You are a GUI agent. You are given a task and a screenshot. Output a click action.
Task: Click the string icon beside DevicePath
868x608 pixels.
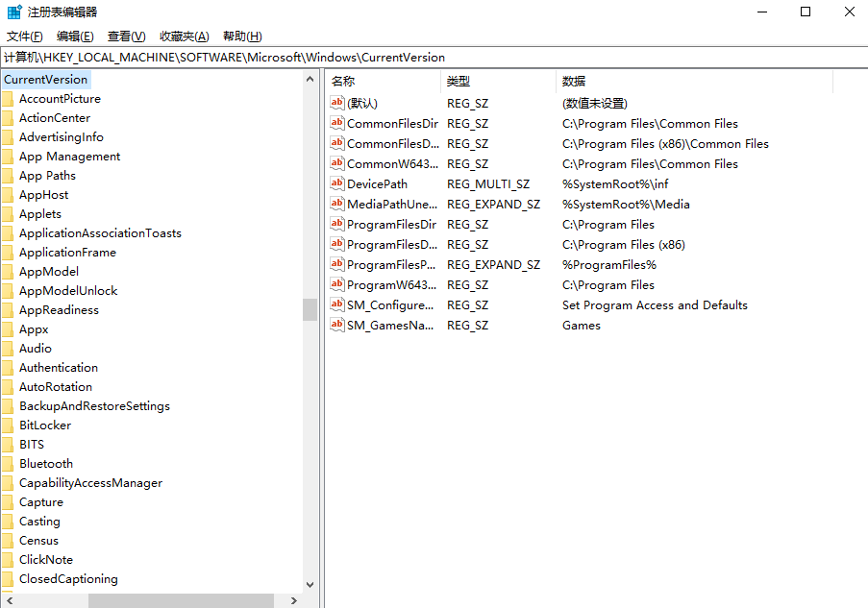pyautogui.click(x=336, y=183)
